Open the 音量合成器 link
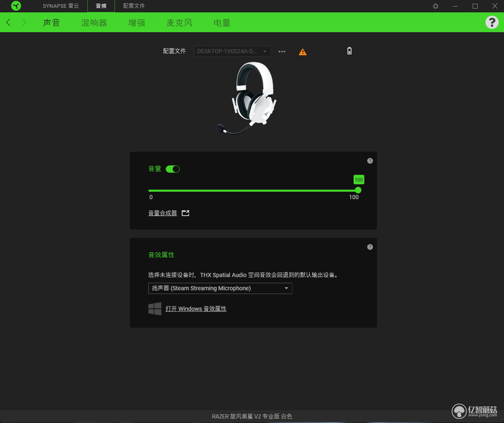The height and width of the screenshot is (423, 504). (163, 213)
